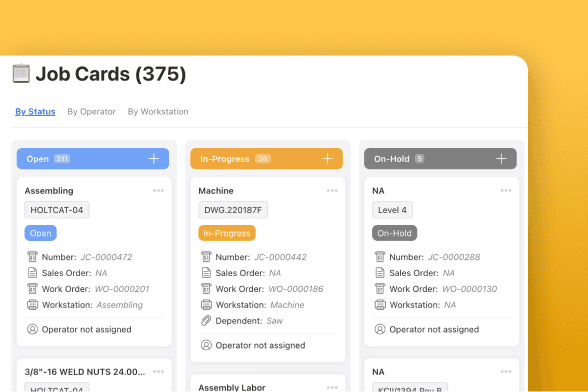Click the operator avatar icon on the Assembling card
Image resolution: width=588 pixels, height=392 pixels.
point(32,329)
